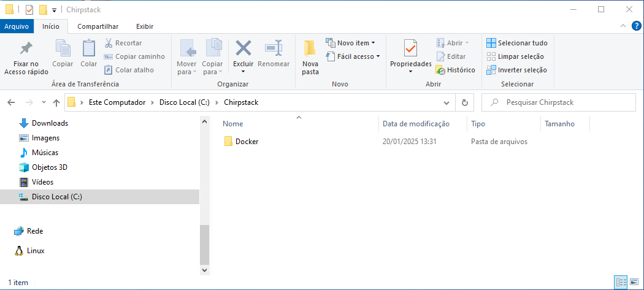
Task: Collapse the ribbon with the chevron
Action: (x=623, y=26)
